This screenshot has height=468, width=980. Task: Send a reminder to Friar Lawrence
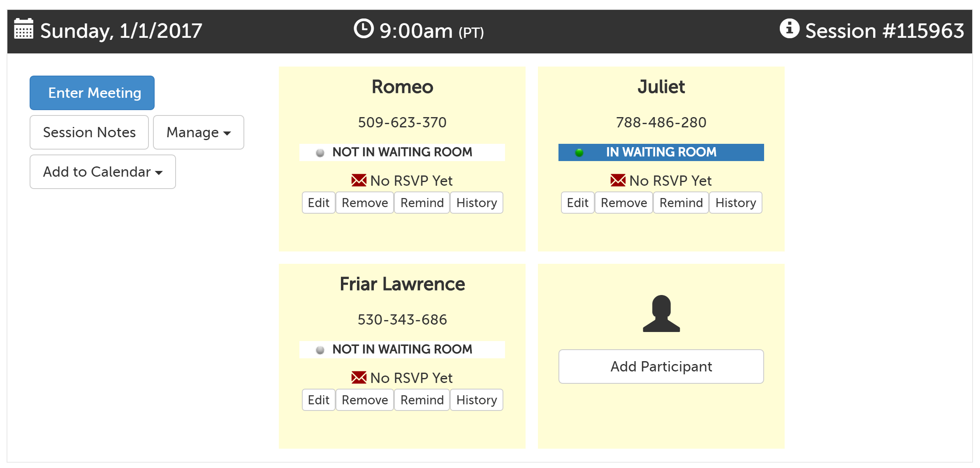(x=422, y=400)
